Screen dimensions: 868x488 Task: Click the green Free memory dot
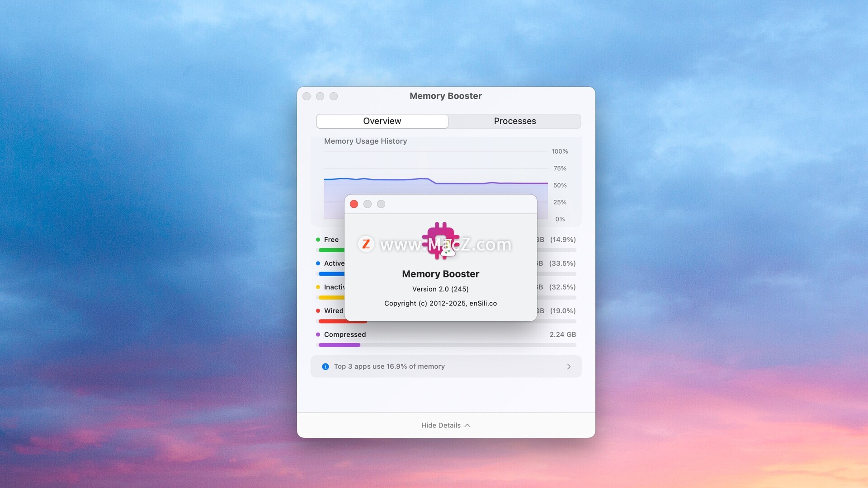(x=318, y=240)
